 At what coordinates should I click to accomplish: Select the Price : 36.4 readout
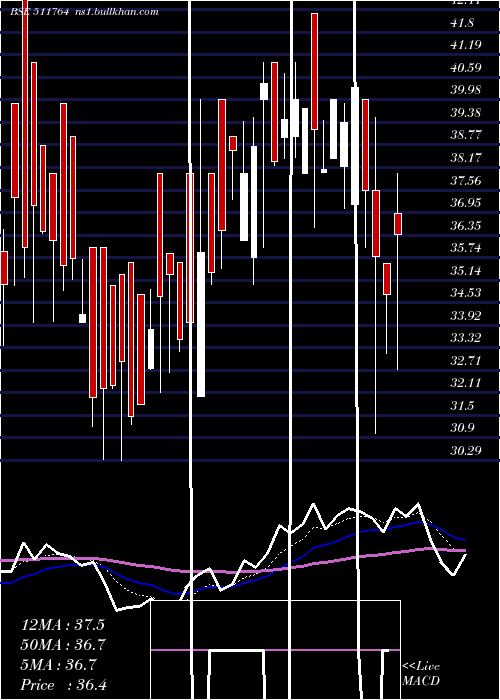click(64, 685)
